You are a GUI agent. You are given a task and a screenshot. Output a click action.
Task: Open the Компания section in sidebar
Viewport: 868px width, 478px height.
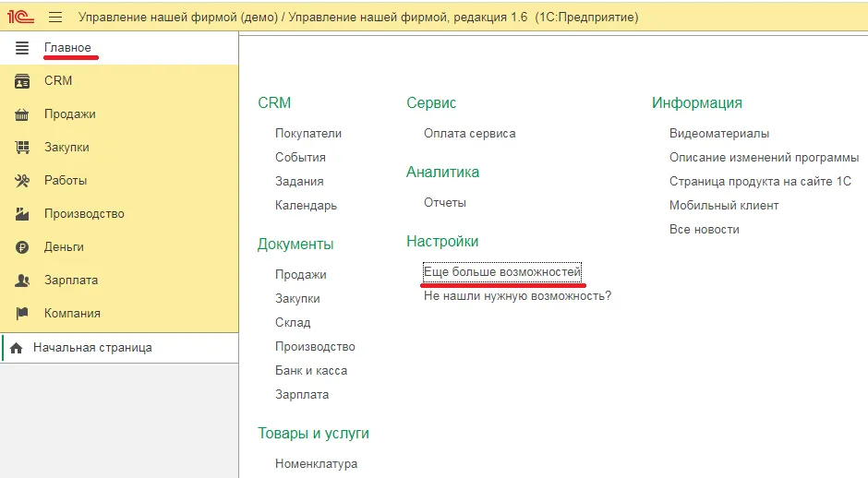point(119,313)
